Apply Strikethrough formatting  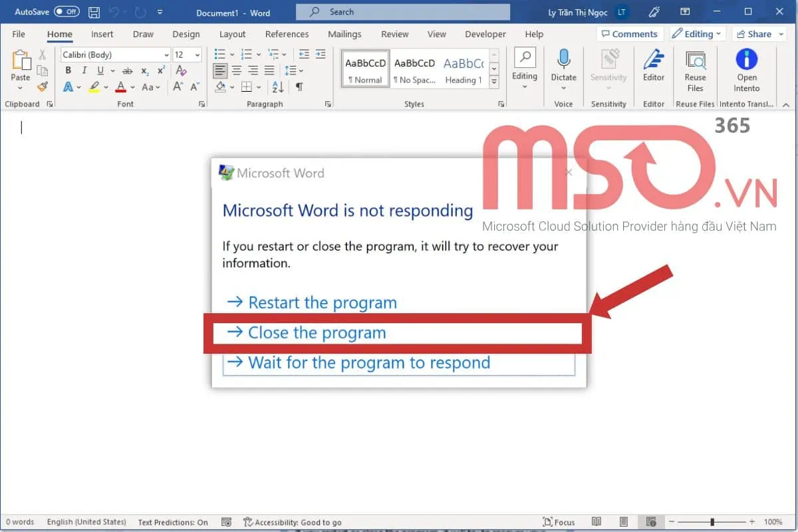click(128, 70)
